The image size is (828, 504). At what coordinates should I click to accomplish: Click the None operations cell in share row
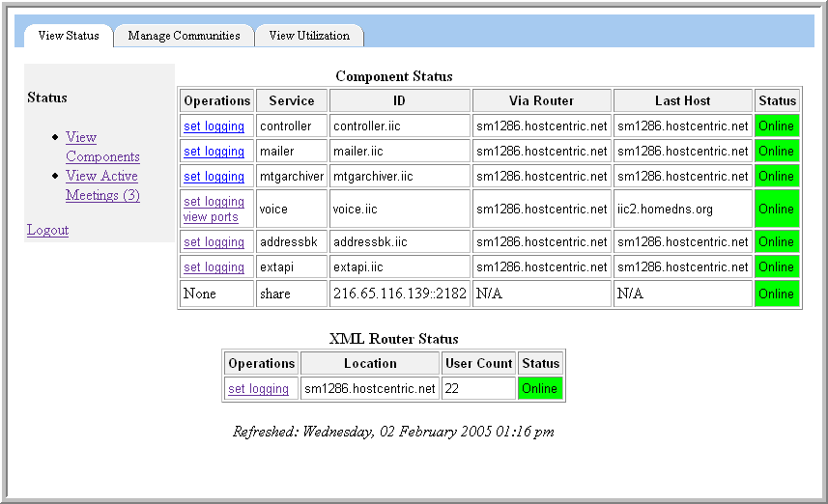point(217,294)
